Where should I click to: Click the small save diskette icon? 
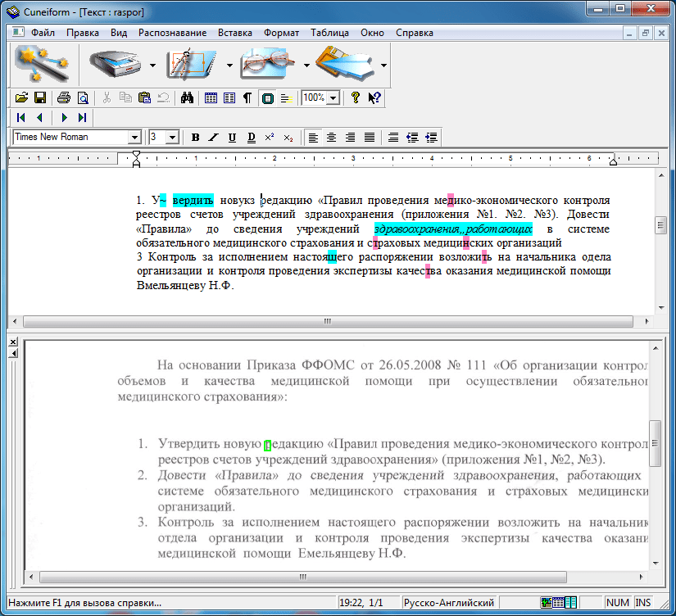click(x=40, y=98)
